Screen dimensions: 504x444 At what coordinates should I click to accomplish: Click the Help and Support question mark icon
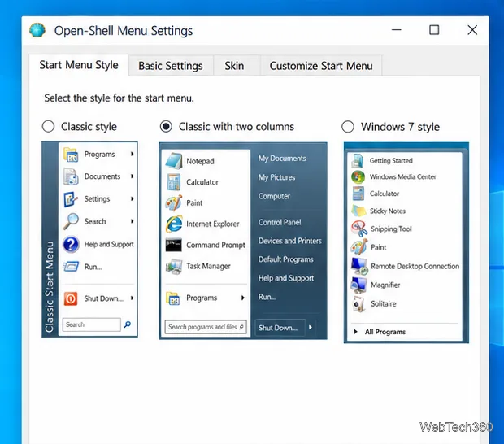71,244
